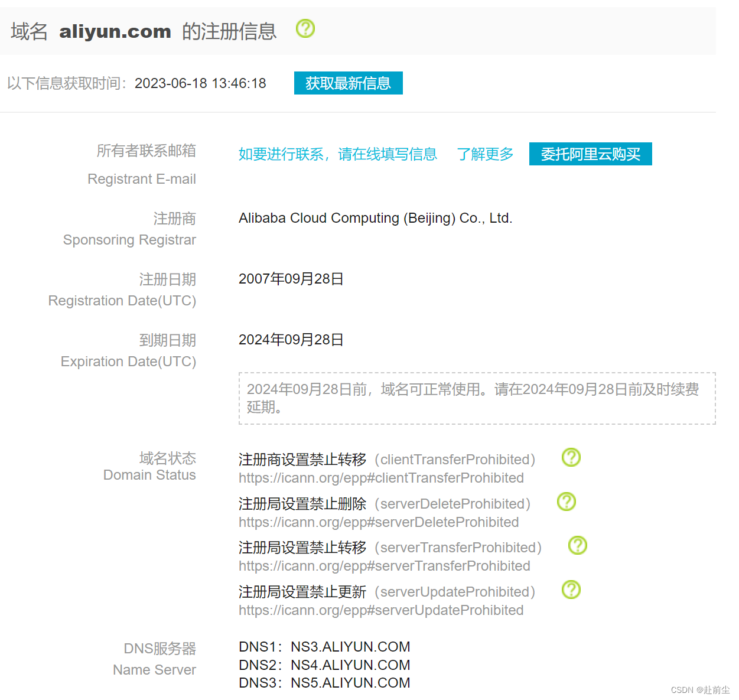739x700 pixels.
Task: Select the NS3.ALIYUN.COM DNS entry
Action: [x=351, y=647]
